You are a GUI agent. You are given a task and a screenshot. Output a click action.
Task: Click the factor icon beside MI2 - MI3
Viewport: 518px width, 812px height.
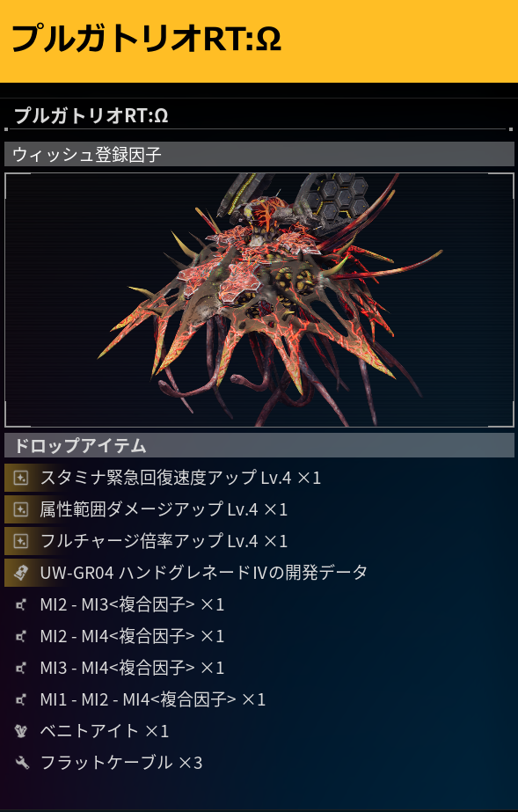tap(21, 604)
